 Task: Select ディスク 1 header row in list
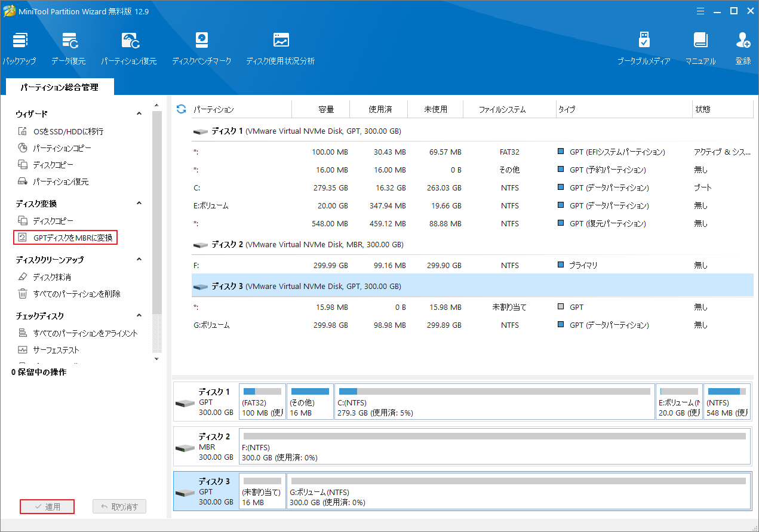point(472,131)
